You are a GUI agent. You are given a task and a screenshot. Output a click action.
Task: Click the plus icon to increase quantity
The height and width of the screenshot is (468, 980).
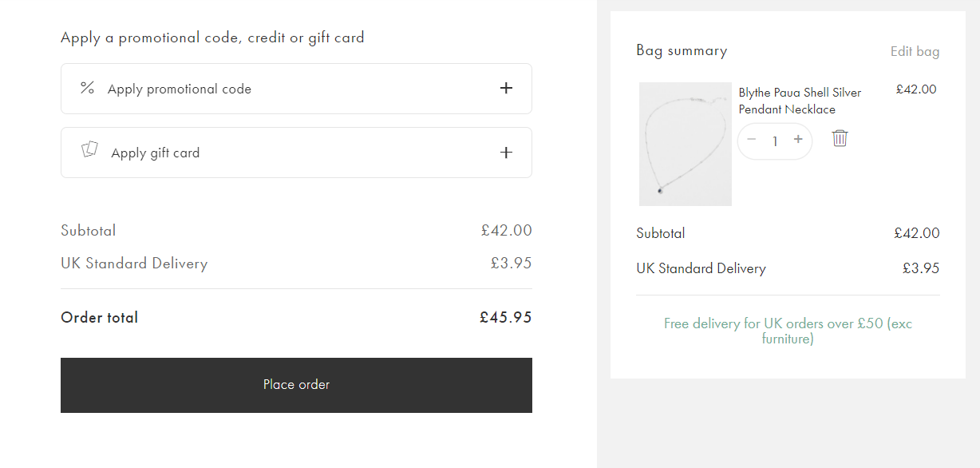[797, 140]
